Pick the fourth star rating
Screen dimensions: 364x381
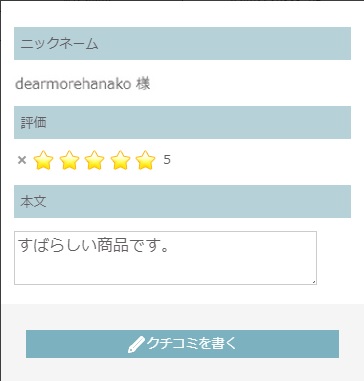coord(120,160)
